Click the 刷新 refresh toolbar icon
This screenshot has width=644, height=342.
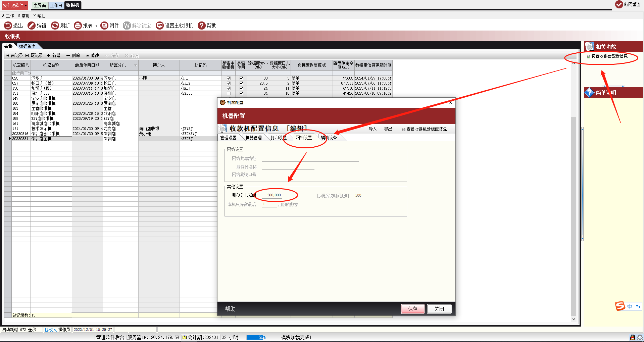[55, 26]
